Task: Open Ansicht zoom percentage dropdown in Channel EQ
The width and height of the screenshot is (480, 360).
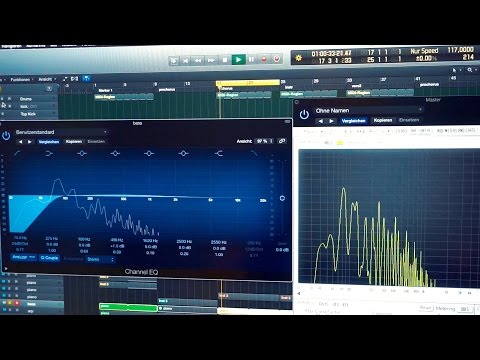Action: [x=265, y=141]
